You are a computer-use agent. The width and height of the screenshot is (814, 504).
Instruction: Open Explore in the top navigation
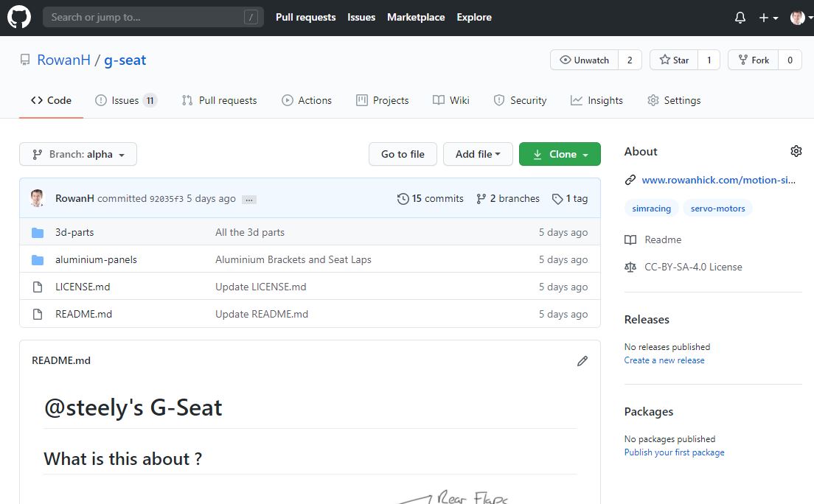(x=474, y=17)
